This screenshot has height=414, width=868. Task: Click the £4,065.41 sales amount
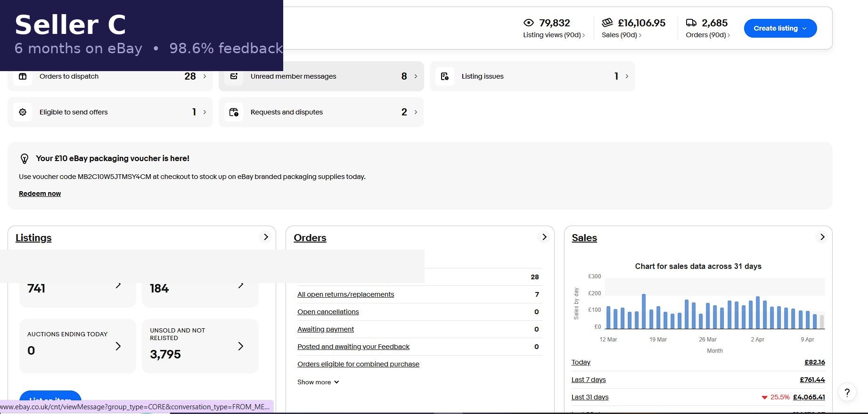(809, 397)
